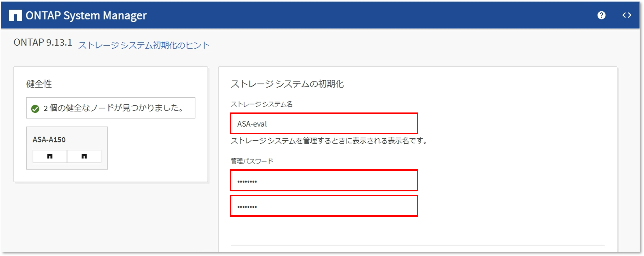Click the first admin password field
The width and height of the screenshot is (644, 256).
324,181
